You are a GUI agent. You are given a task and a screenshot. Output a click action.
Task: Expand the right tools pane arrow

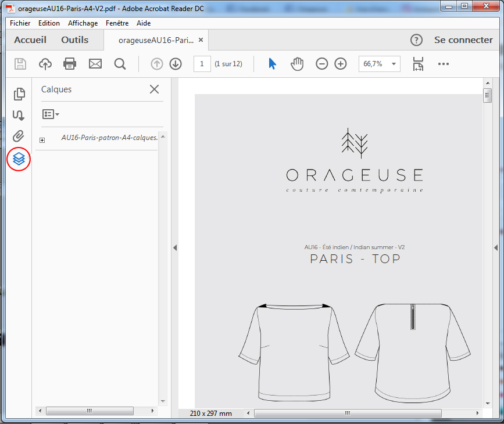(496, 247)
